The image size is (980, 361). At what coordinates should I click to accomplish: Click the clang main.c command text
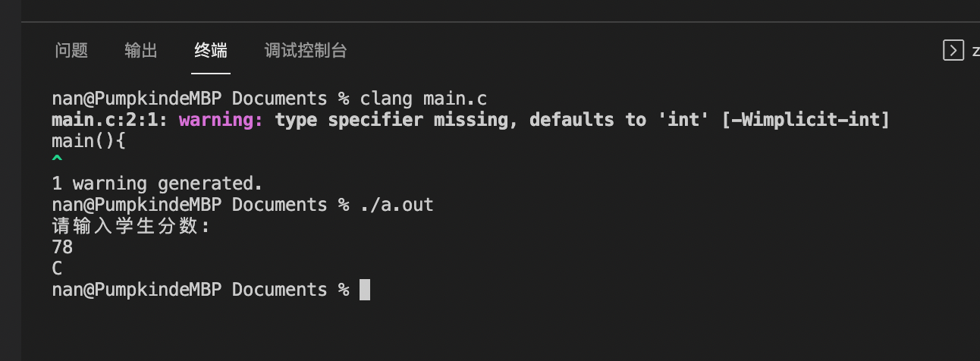point(423,99)
